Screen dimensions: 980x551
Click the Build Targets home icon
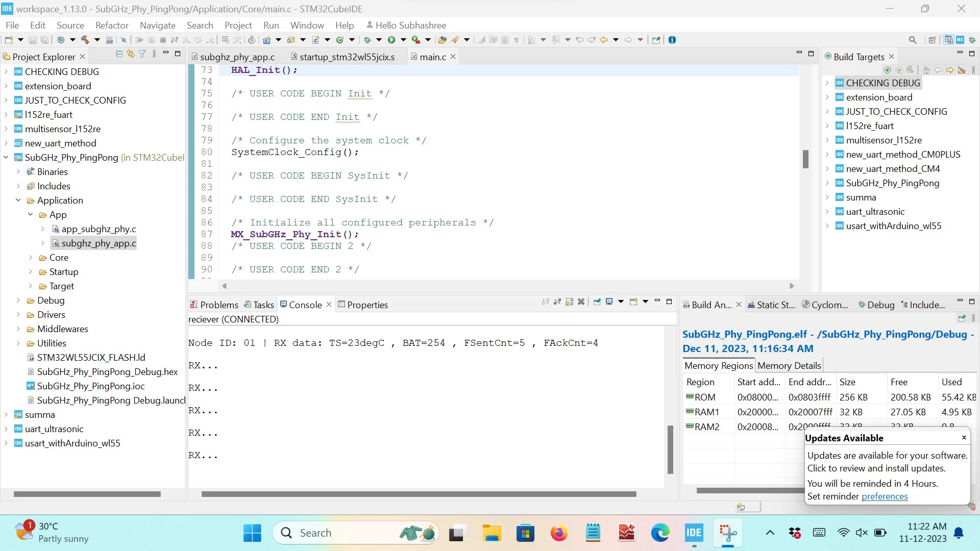click(x=926, y=70)
